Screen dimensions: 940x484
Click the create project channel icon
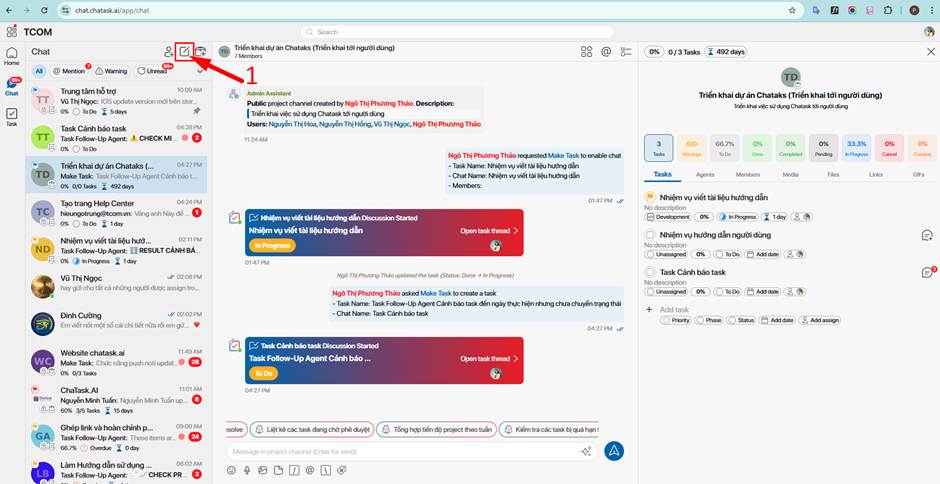click(201, 52)
